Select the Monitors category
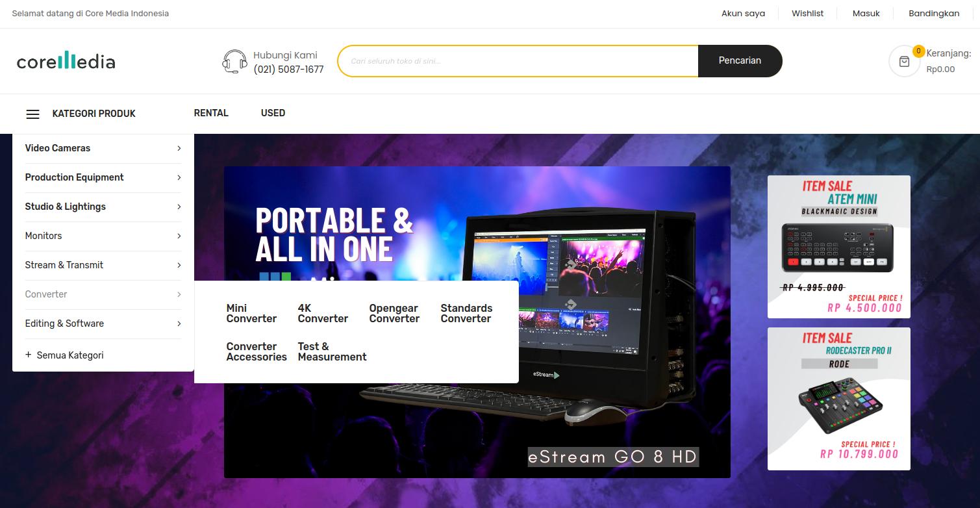The height and width of the screenshot is (508, 980). 44,236
